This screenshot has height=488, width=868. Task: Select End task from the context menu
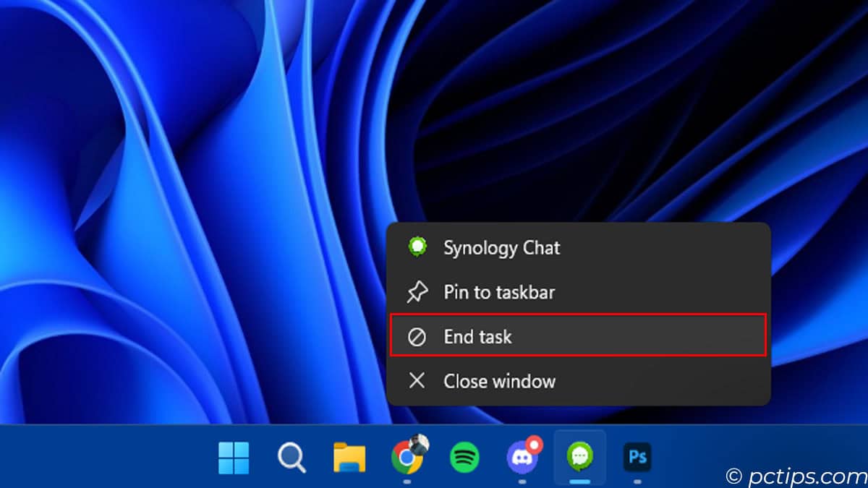tap(477, 336)
